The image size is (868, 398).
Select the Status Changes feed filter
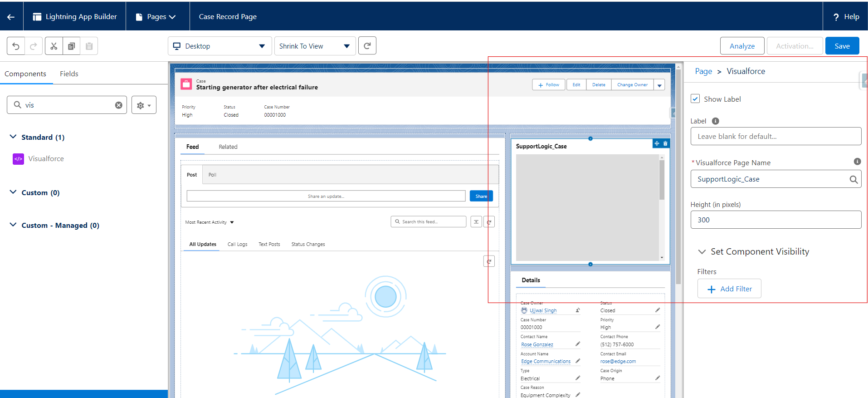[308, 244]
